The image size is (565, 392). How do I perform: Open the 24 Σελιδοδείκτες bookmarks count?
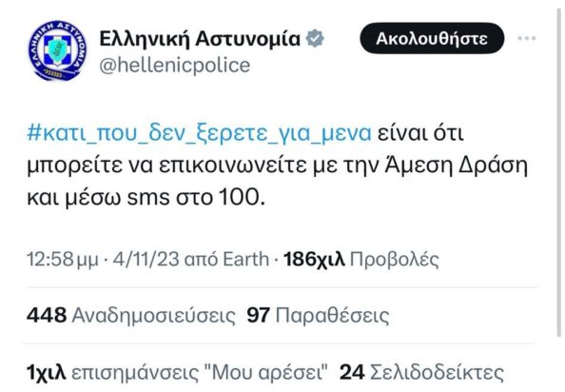pyautogui.click(x=421, y=372)
